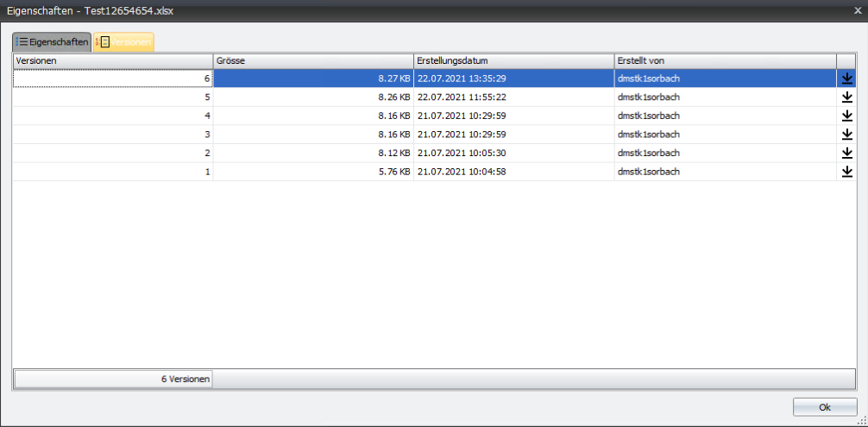This screenshot has height=427, width=868.
Task: Select date 21.07.2021 10:04:58
Action: 513,172
